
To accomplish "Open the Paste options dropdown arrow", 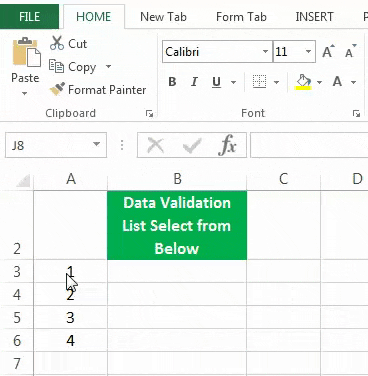I will point(24,94).
